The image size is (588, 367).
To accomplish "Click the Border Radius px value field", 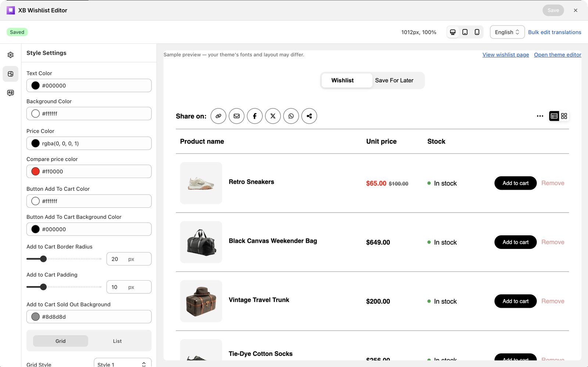I will (x=129, y=259).
